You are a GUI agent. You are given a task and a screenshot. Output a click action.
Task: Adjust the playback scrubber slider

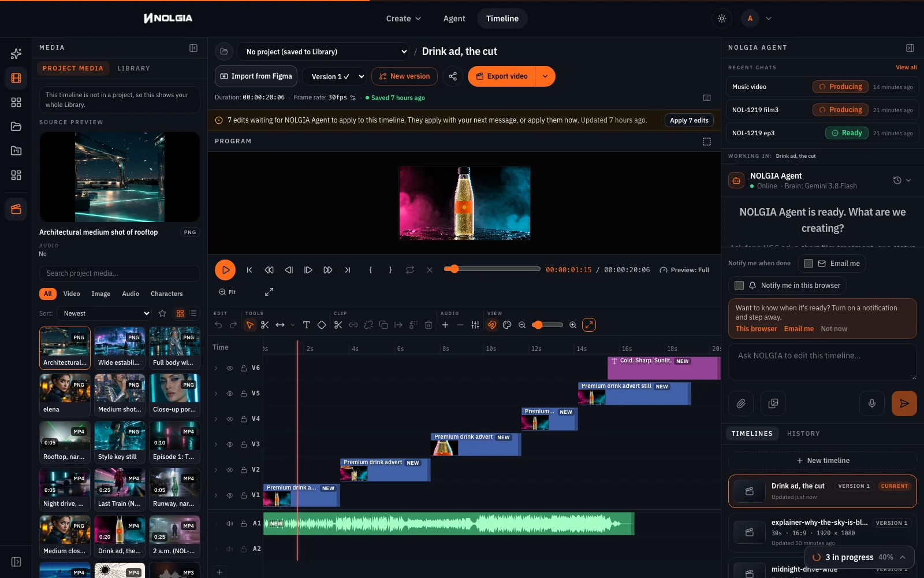[492, 269]
